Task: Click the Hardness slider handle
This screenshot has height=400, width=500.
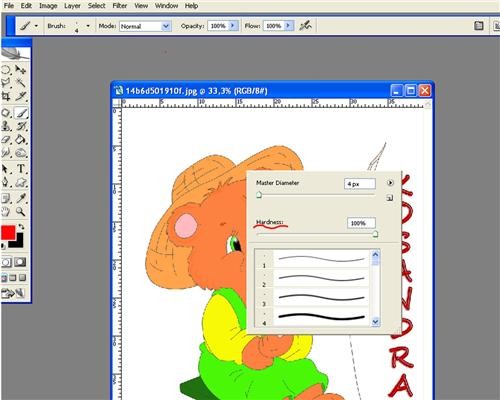Action: coord(375,234)
